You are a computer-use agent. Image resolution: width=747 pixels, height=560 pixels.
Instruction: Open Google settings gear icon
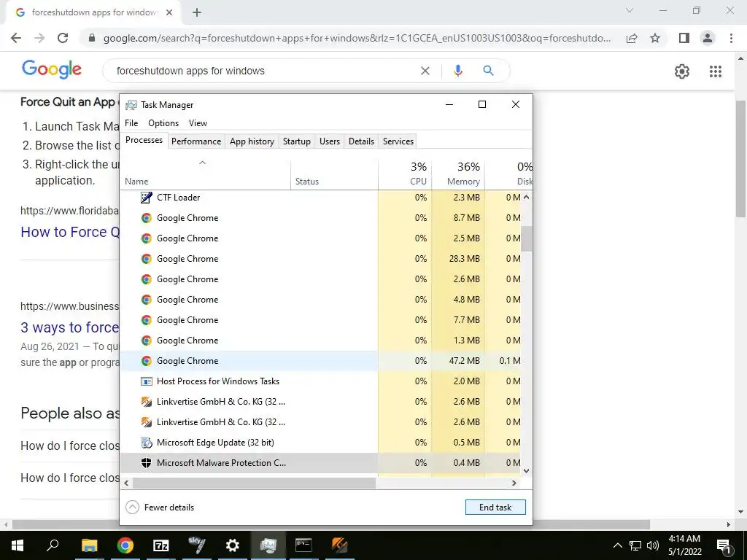pyautogui.click(x=682, y=71)
